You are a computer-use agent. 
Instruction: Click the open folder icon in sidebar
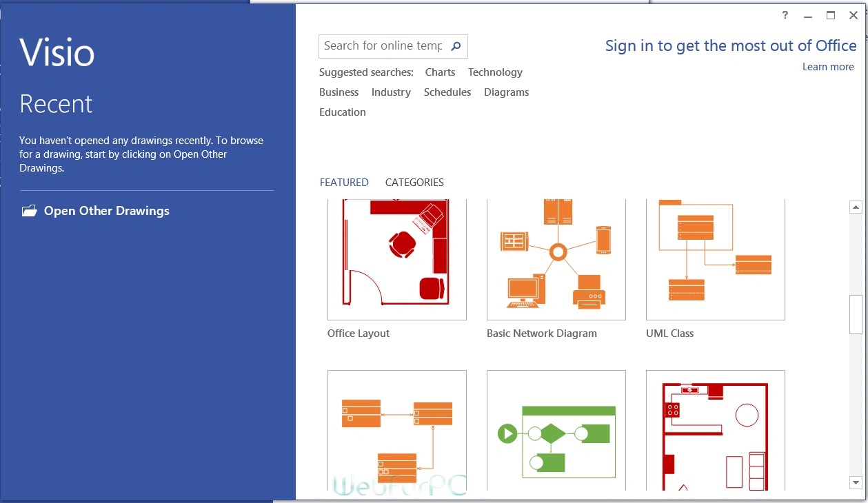(x=29, y=211)
